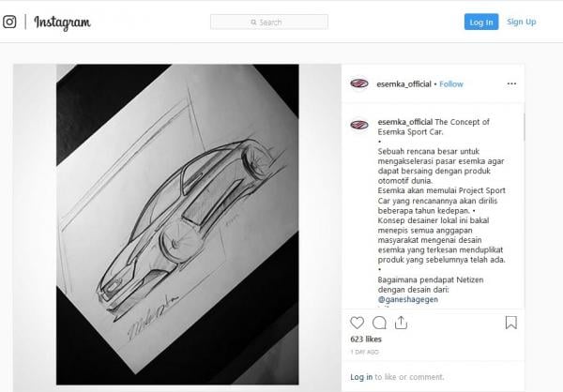The height and width of the screenshot is (392, 563).
Task: Open the Sign Up link
Action: 522,22
